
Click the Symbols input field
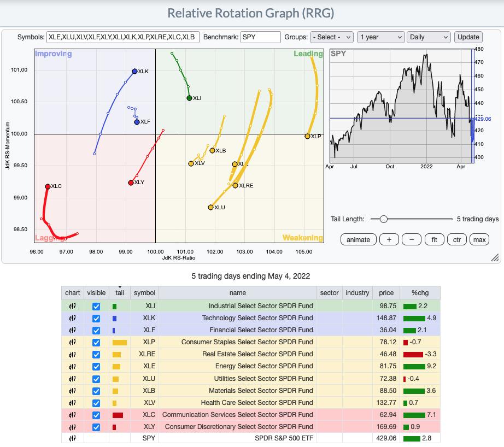123,37
